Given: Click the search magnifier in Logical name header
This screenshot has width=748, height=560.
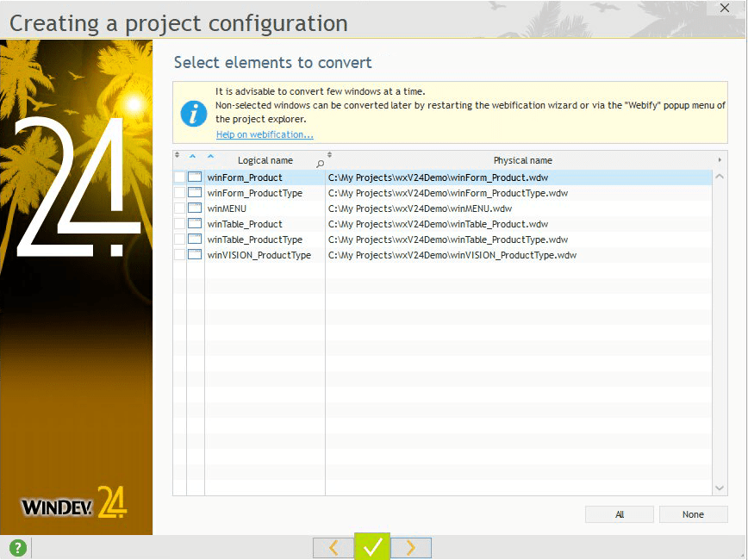Looking at the screenshot, I should [321, 164].
